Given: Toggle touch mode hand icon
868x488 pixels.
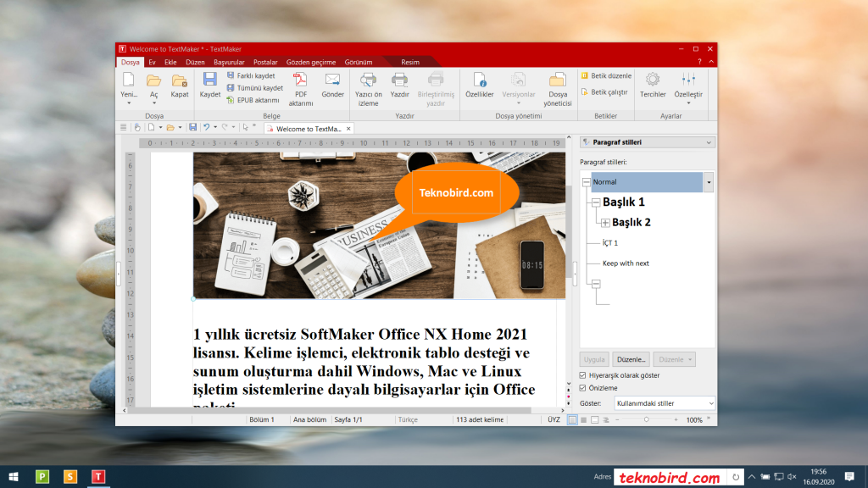Looking at the screenshot, I should tap(137, 127).
